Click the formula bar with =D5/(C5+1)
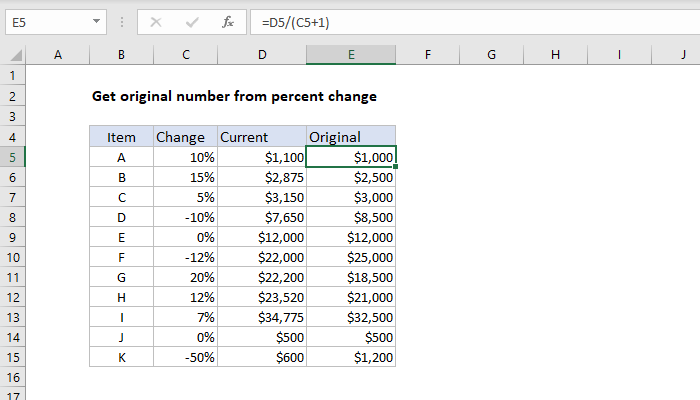700x400 pixels. pyautogui.click(x=475, y=22)
